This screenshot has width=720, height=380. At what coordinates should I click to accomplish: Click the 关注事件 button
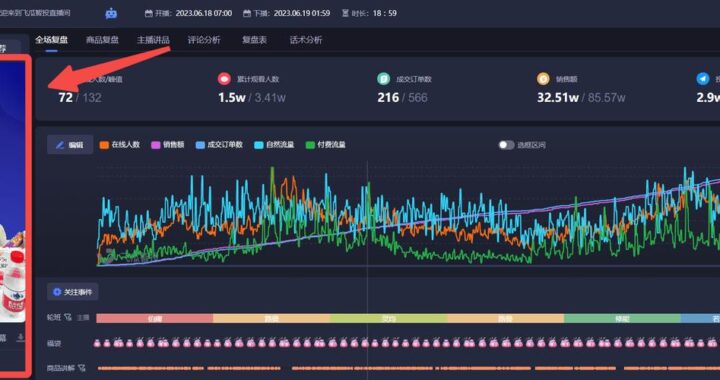(73, 292)
